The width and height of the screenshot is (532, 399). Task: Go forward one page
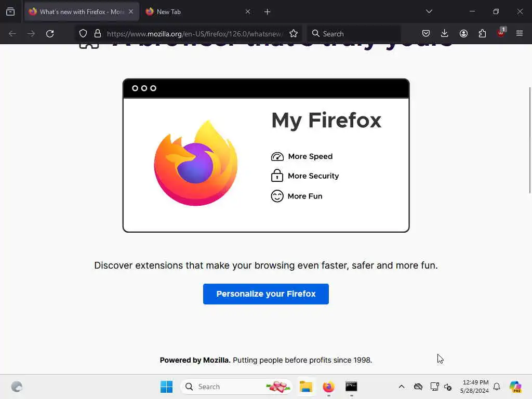(31, 34)
